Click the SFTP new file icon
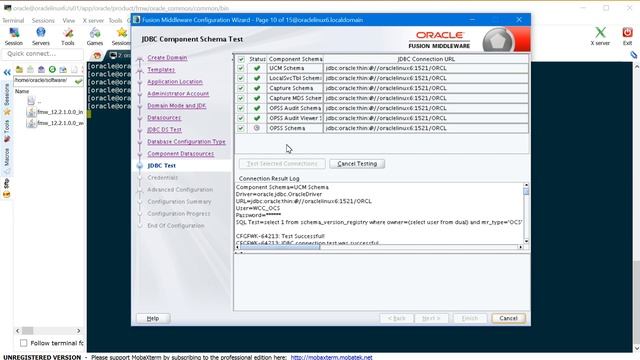The width and height of the screenshot is (640, 360). pyautogui.click(x=74, y=69)
